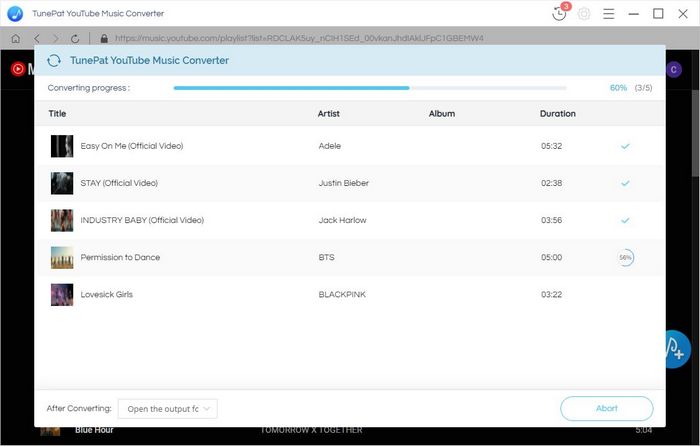Click the blue add-music floating button

click(x=678, y=350)
